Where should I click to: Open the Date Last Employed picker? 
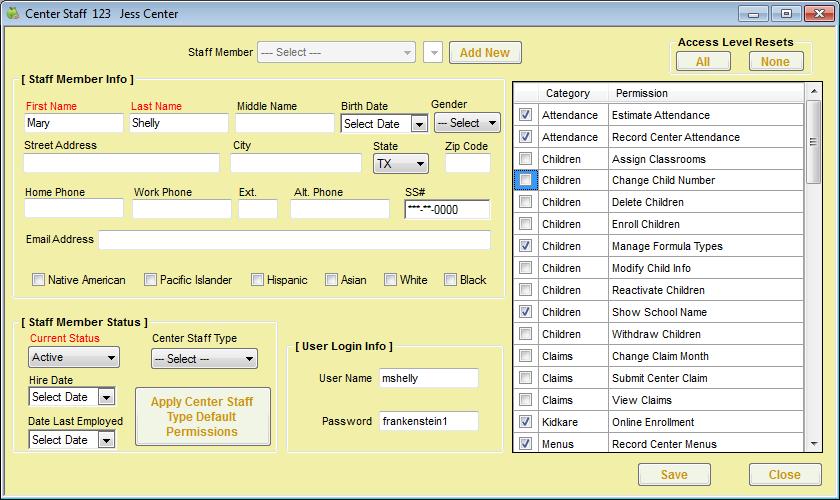click(x=106, y=440)
